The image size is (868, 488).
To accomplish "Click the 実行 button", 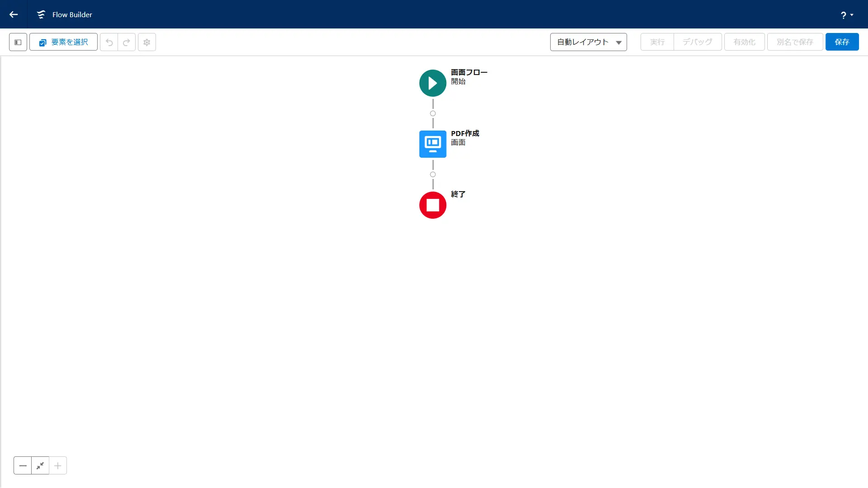I will [657, 42].
